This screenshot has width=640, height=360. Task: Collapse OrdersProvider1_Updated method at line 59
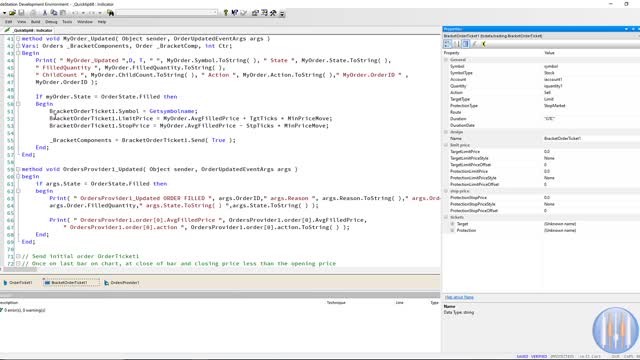tap(18, 169)
